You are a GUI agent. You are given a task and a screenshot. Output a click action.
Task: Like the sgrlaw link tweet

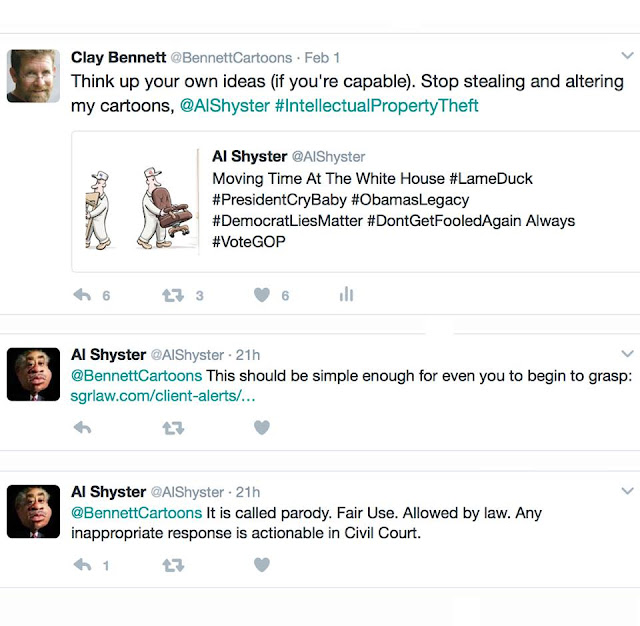tap(261, 427)
